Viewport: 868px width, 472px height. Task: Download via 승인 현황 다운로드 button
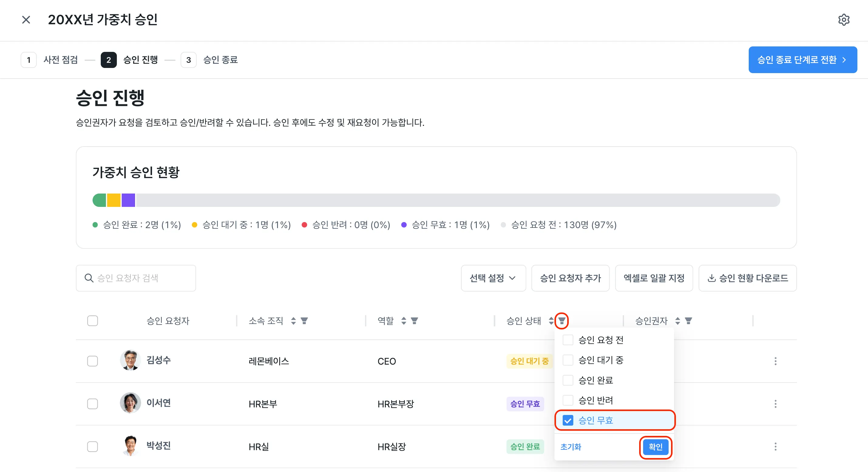tap(748, 278)
